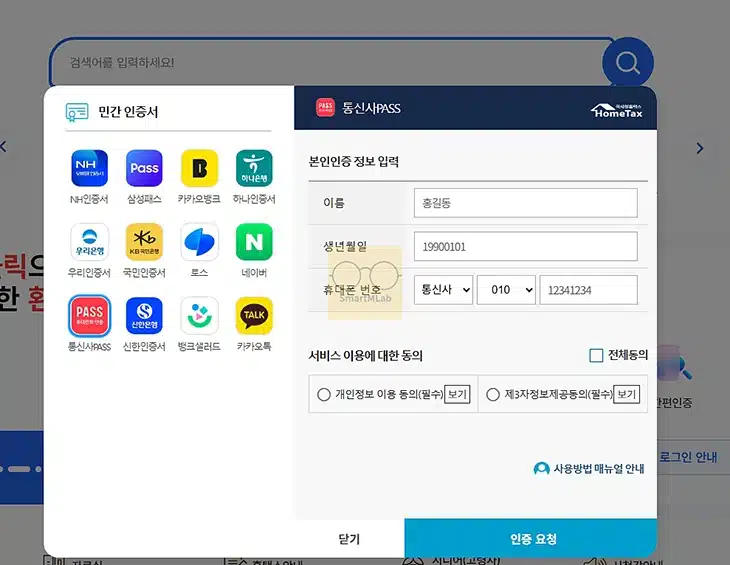
Task: Click the search magnifier button
Action: (x=628, y=62)
